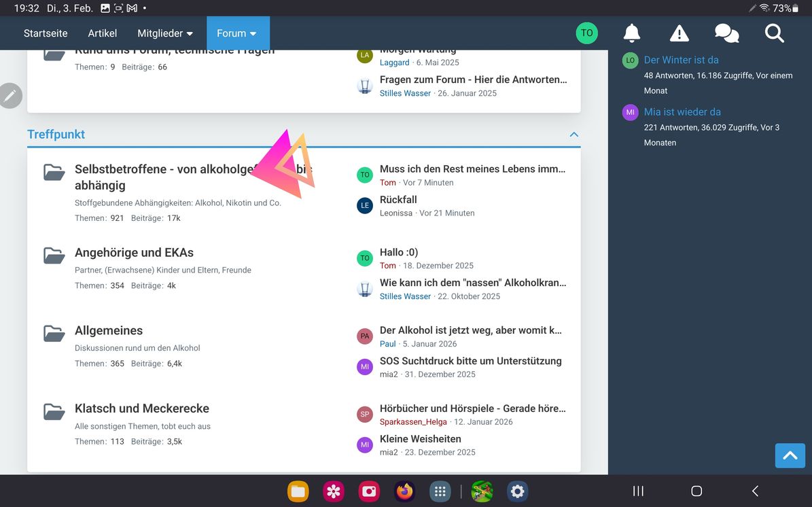812x507 pixels.
Task: Open the Allgemeines forum
Action: [x=109, y=331]
